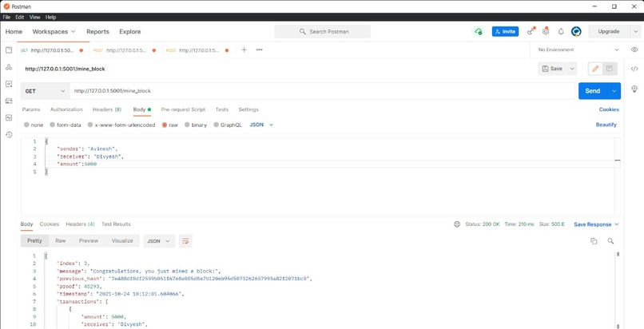Open Monitors sidebar icon
644x329 pixels.
coord(9,117)
